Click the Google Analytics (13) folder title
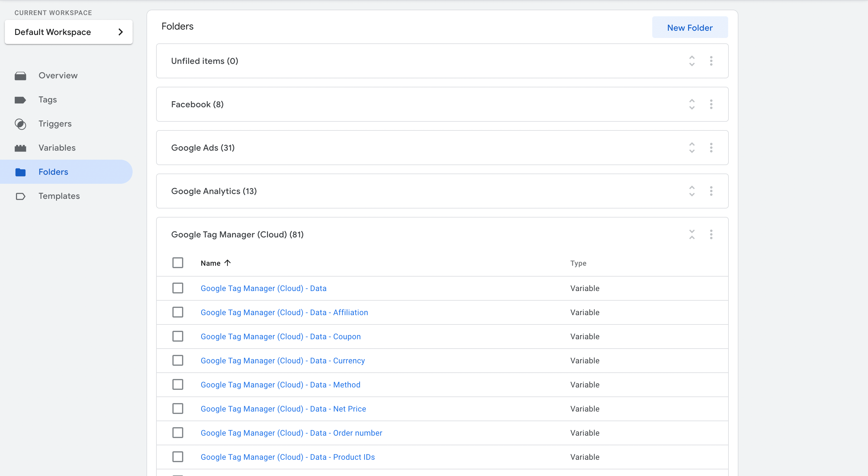Image resolution: width=868 pixels, height=476 pixels. [x=214, y=191]
